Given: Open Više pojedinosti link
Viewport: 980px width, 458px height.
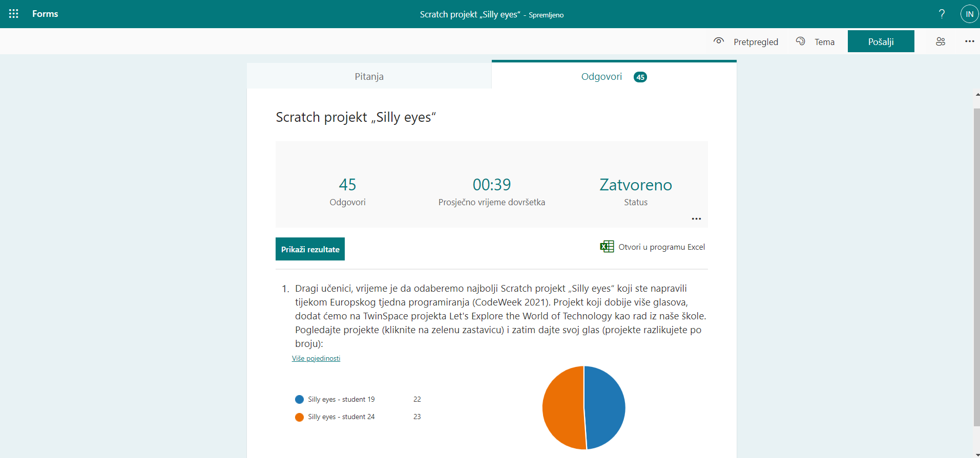Looking at the screenshot, I should pos(316,358).
